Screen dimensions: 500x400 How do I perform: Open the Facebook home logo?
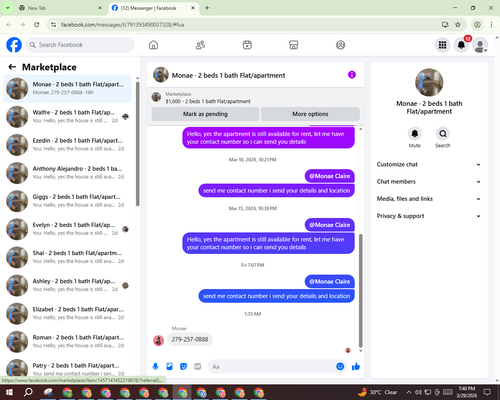pos(14,45)
